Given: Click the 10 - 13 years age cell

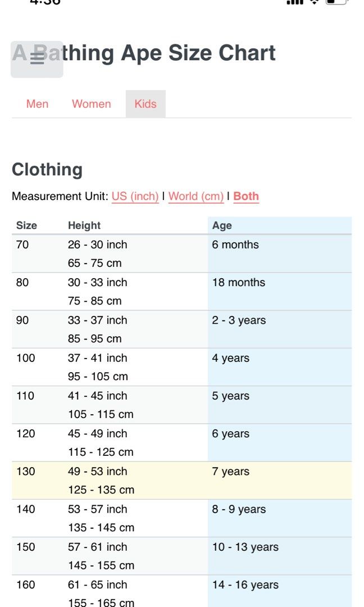Looking at the screenshot, I should coord(245,547).
